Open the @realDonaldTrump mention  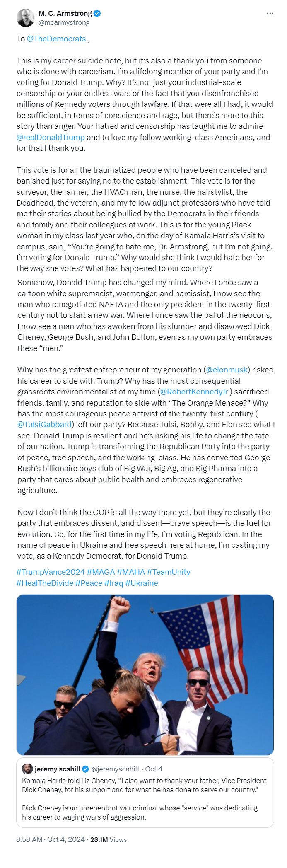pyautogui.click(x=51, y=137)
